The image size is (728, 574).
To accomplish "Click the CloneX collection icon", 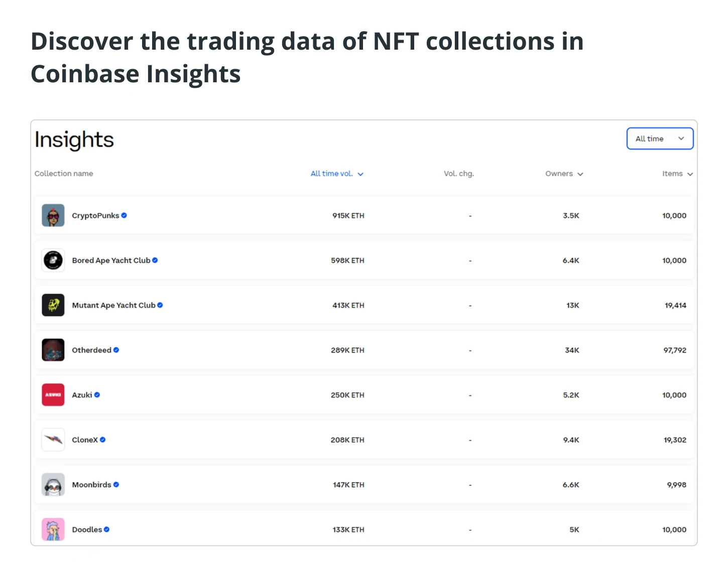I will (53, 440).
